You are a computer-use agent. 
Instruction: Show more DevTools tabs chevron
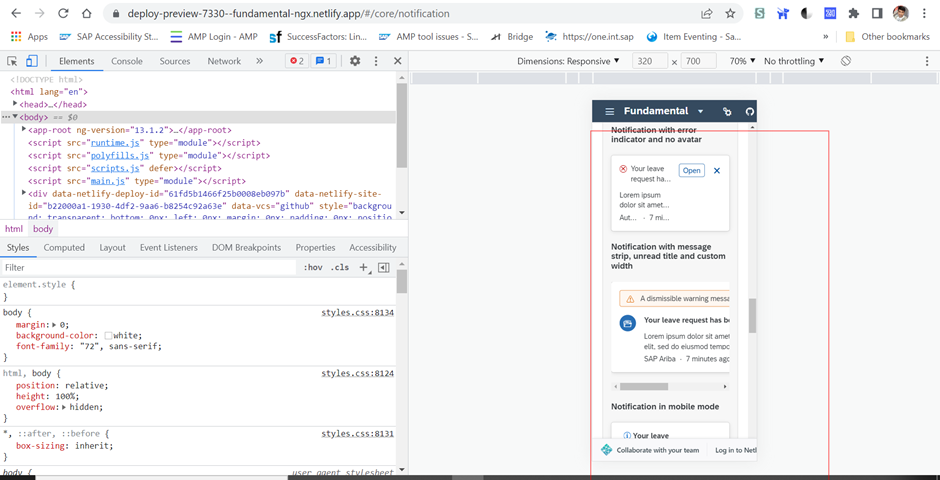(260, 61)
